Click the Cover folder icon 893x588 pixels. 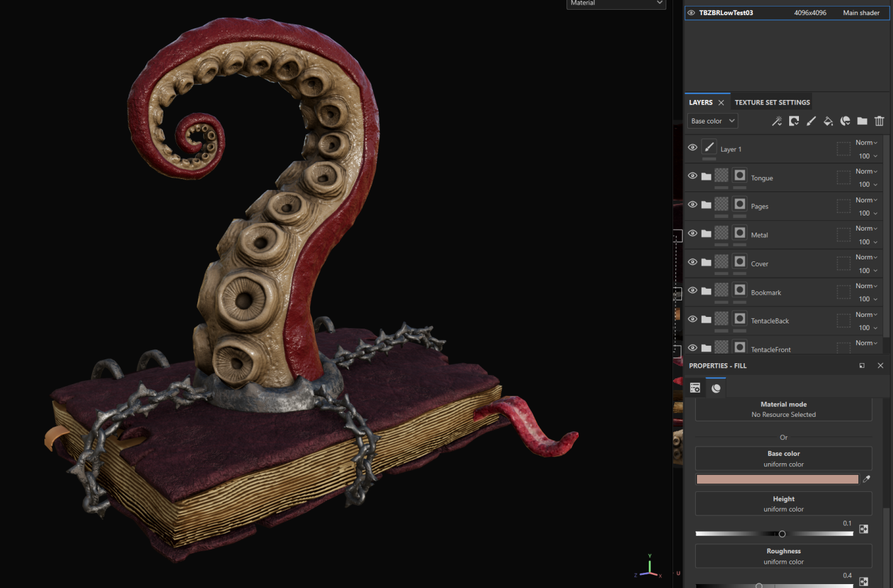point(706,263)
